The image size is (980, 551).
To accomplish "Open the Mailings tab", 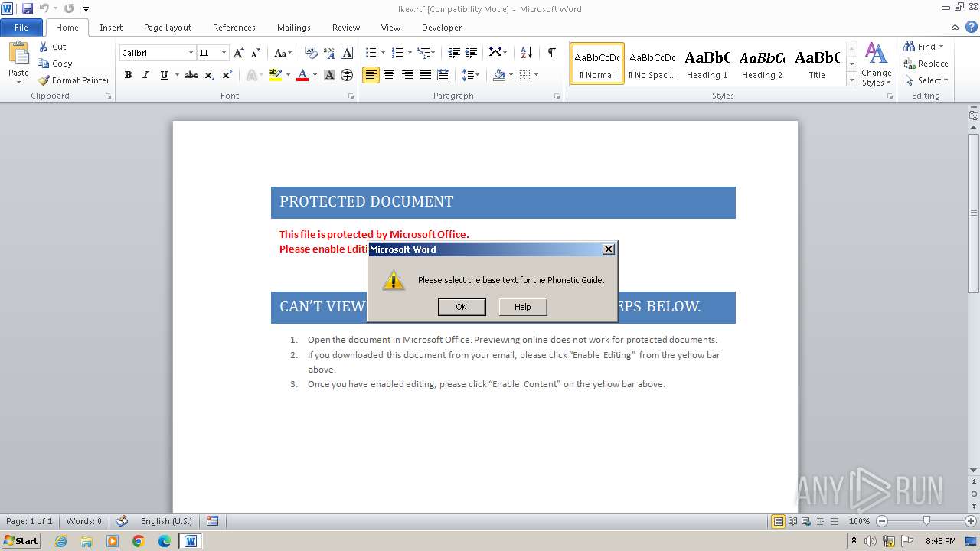I will pos(294,28).
